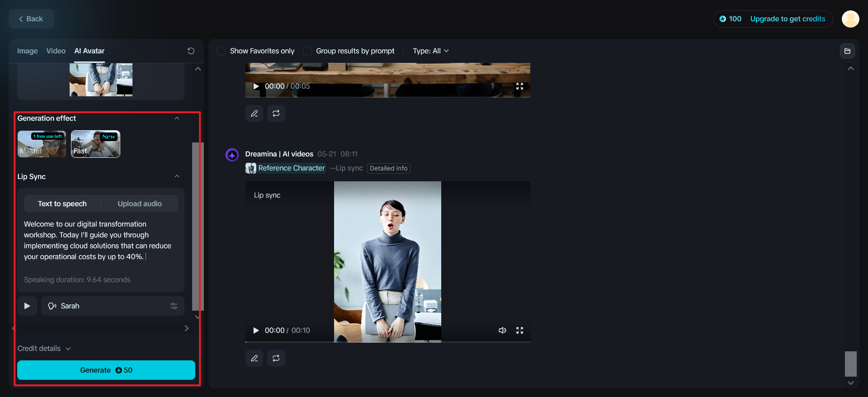Click the "Lip Sync" section heading
This screenshot has height=397, width=868.
(x=32, y=176)
